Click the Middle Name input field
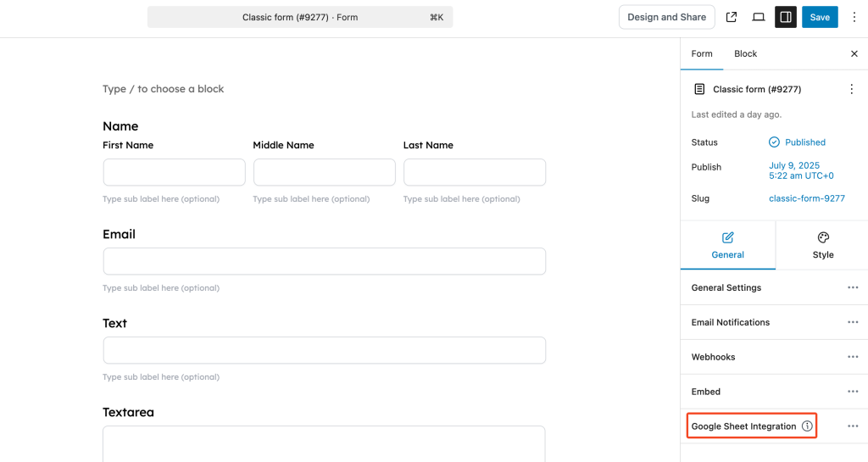 click(x=325, y=172)
